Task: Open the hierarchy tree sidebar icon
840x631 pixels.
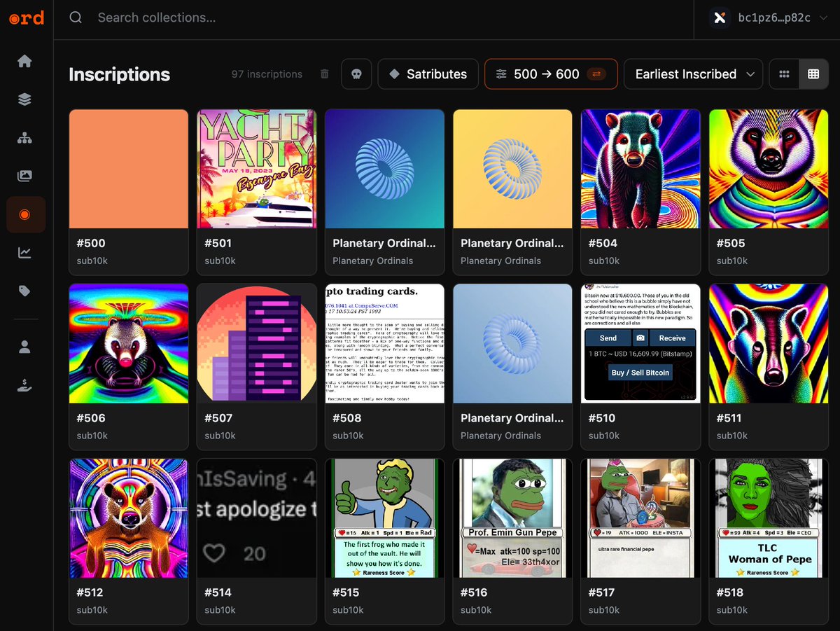Action: (24, 138)
